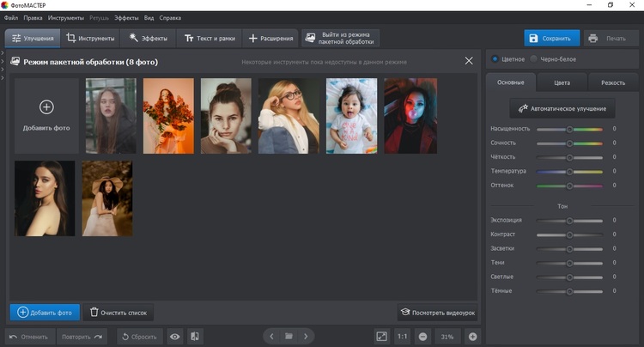Click the eye preview icon in bottom toolbar
644x347 pixels.
point(175,336)
